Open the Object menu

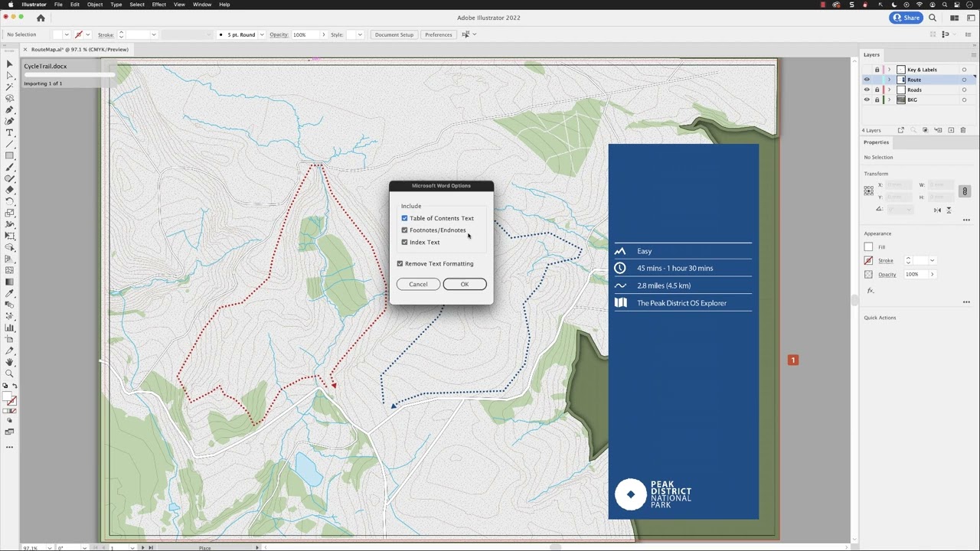[x=95, y=5]
